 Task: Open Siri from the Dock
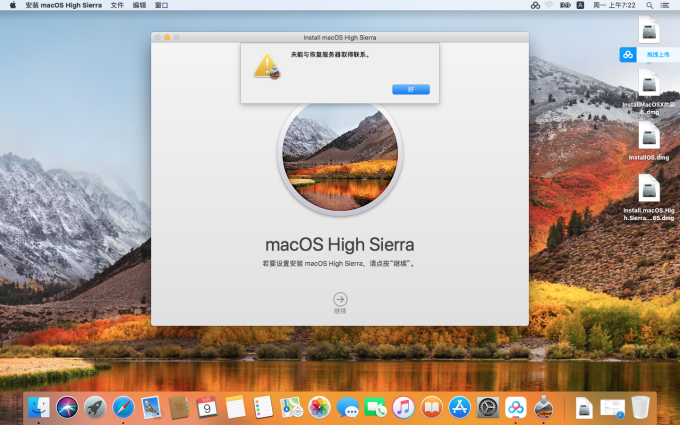(x=67, y=408)
